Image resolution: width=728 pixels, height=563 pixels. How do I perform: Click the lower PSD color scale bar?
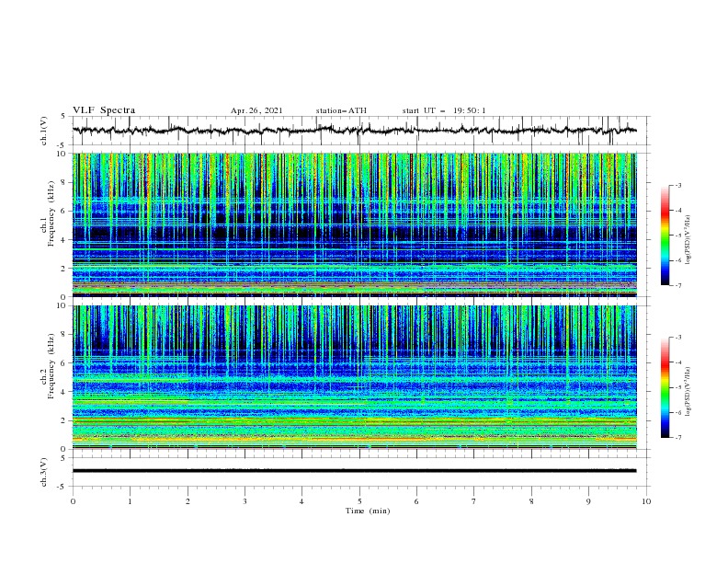[x=665, y=387]
